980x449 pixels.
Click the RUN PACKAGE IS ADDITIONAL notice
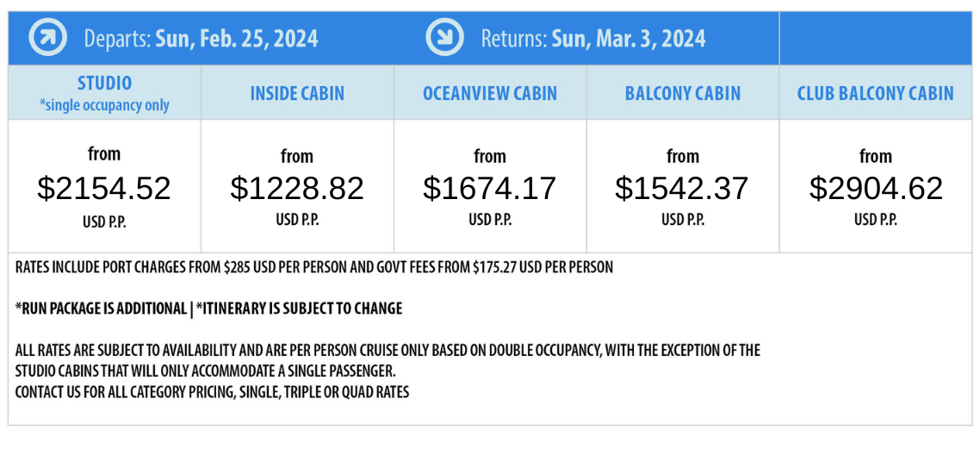pos(101,309)
